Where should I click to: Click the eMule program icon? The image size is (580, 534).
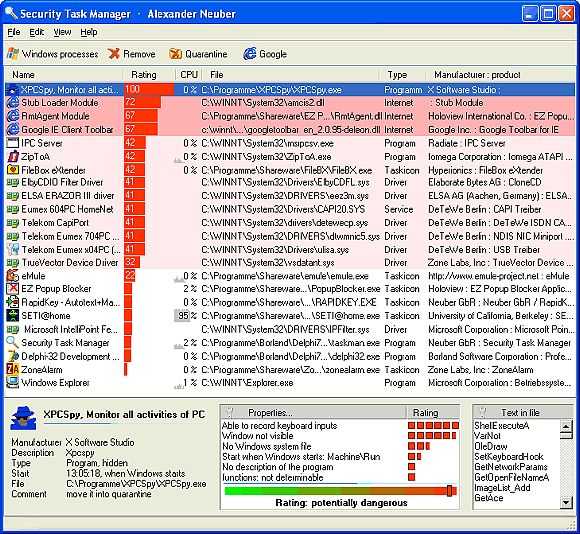(x=13, y=276)
